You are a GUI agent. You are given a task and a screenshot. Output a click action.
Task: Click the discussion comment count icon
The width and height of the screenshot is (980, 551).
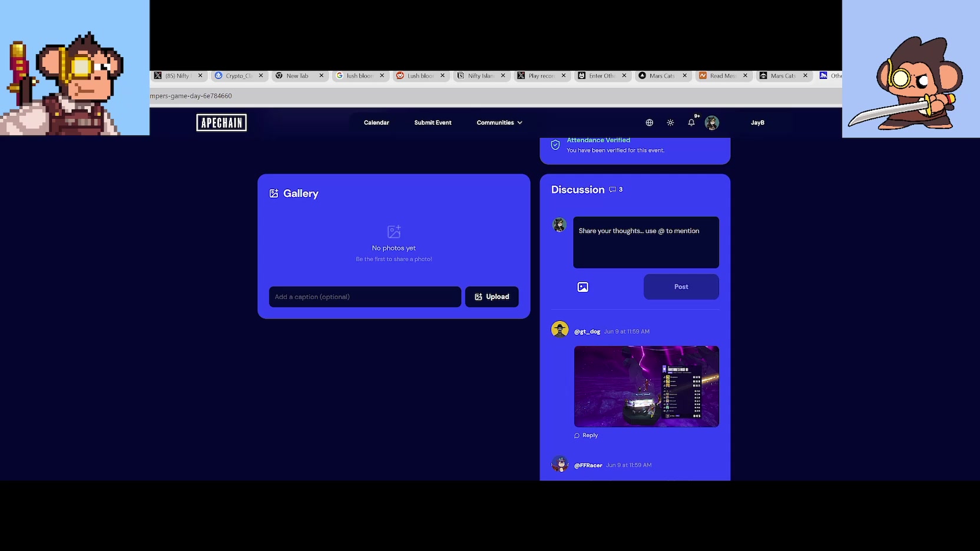coord(612,190)
